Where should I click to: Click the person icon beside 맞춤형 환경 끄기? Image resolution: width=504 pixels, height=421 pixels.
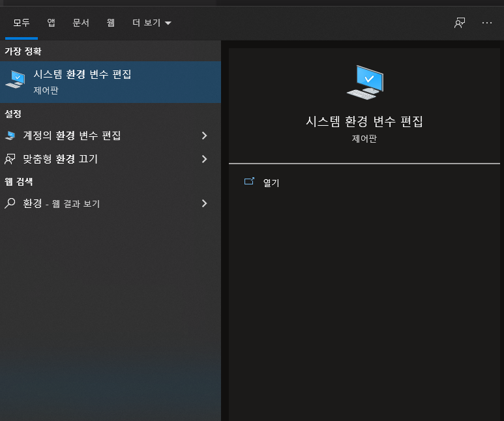(x=10, y=159)
